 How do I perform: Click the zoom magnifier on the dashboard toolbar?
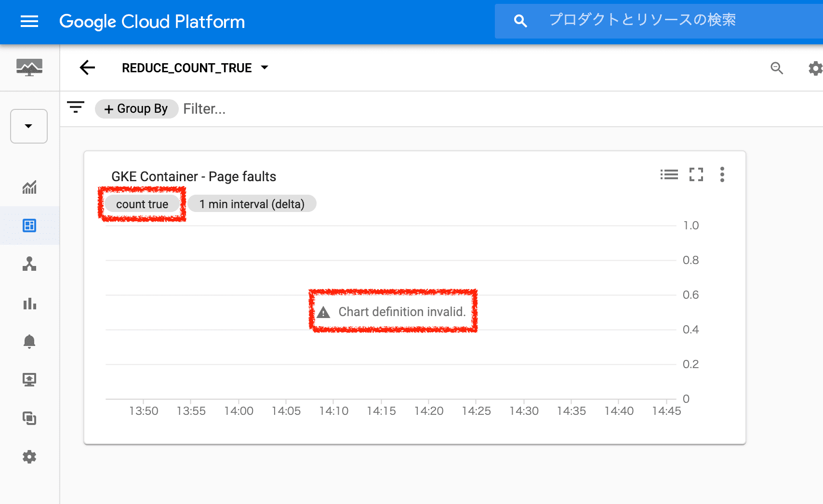pyautogui.click(x=777, y=68)
